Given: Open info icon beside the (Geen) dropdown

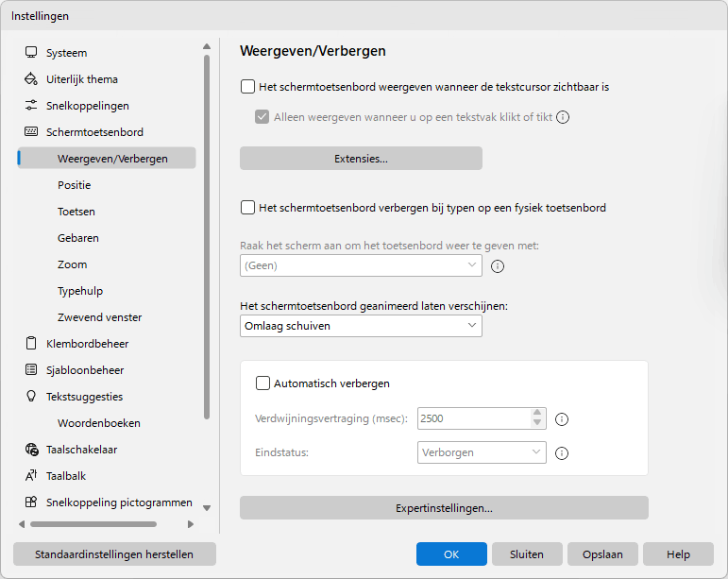Looking at the screenshot, I should (x=498, y=266).
